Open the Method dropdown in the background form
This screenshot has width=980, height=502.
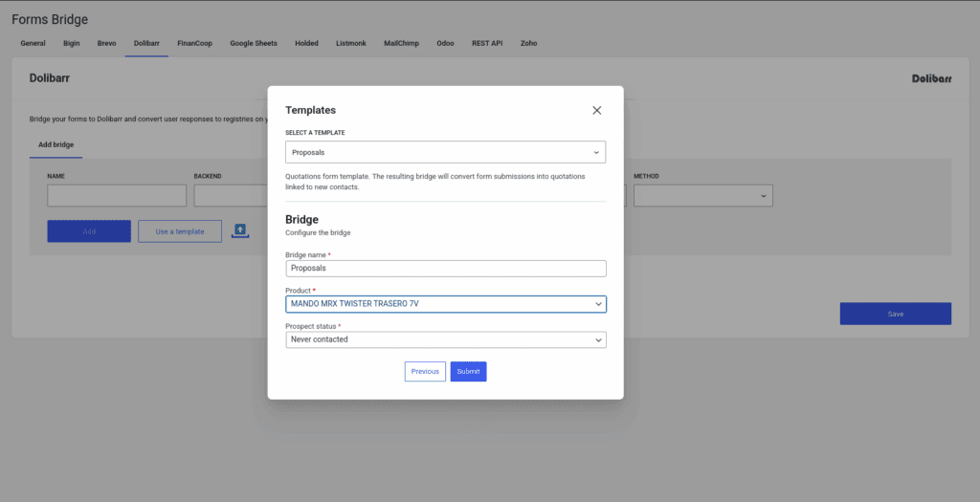[703, 195]
